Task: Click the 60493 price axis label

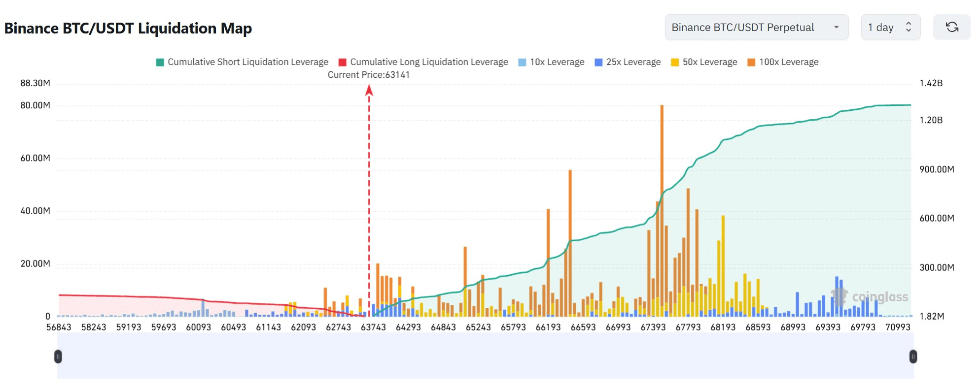Action: 234,327
